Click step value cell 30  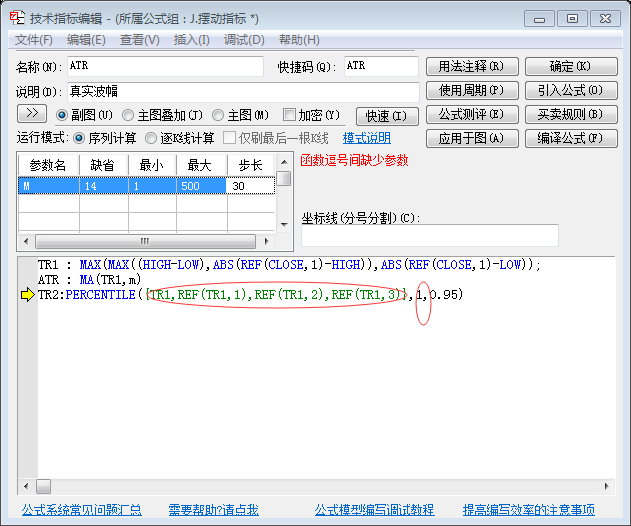[250, 186]
